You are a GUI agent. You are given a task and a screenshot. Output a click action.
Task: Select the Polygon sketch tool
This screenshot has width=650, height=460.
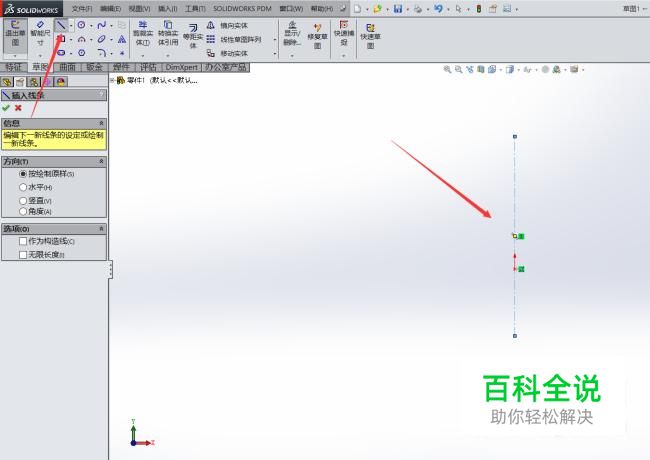pyautogui.click(x=81, y=53)
